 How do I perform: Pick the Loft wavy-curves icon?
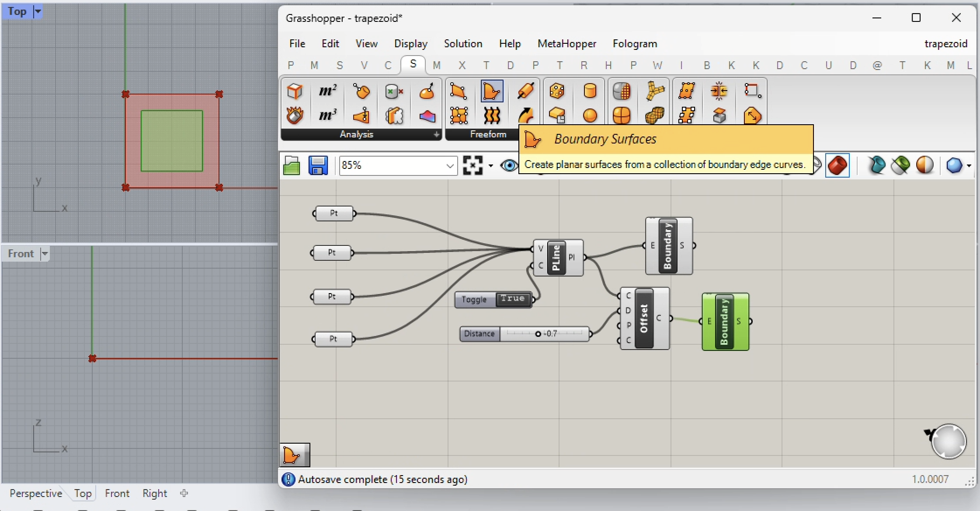(492, 116)
